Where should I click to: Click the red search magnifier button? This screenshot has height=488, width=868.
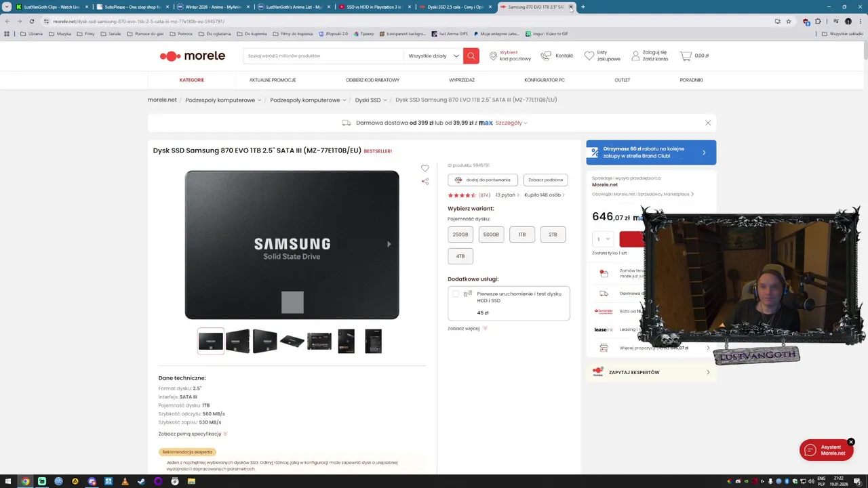471,56
